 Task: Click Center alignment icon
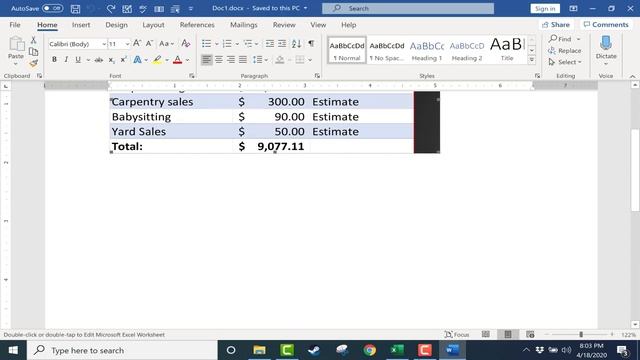[x=219, y=60]
